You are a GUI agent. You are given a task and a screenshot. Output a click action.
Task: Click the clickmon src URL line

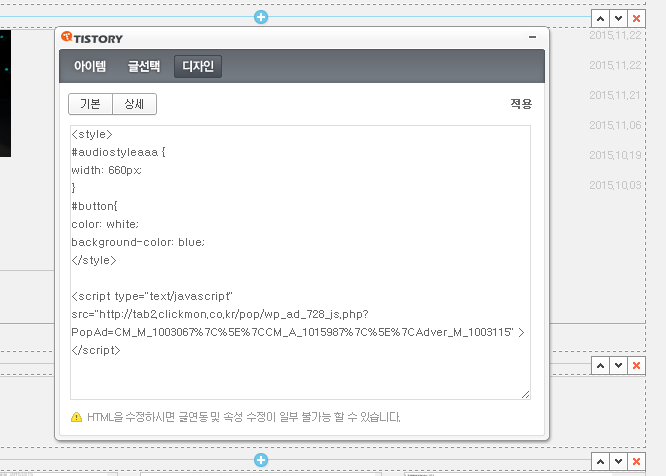220,314
